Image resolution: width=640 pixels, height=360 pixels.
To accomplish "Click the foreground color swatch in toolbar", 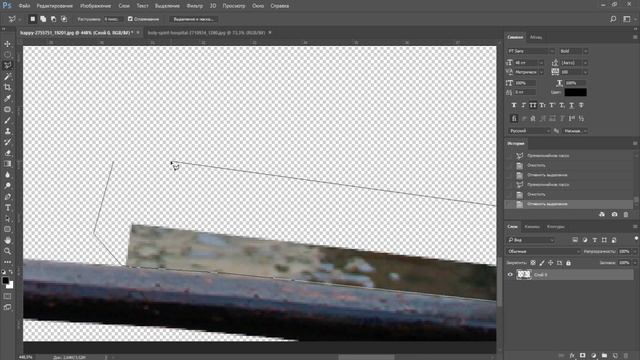I will tap(5, 280).
